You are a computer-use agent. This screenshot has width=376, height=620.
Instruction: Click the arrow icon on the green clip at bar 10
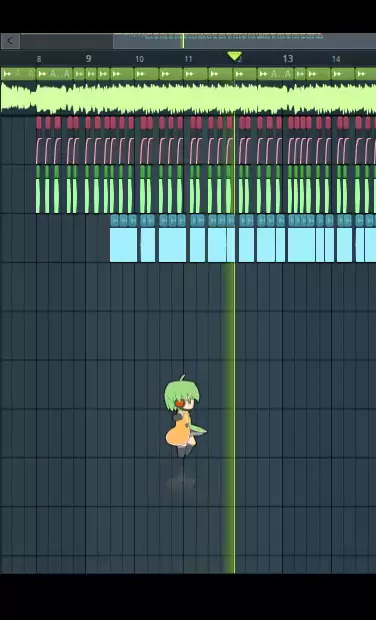(x=141, y=74)
